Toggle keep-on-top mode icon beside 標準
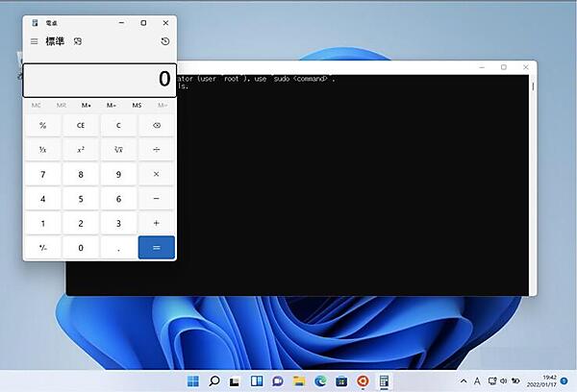 click(78, 41)
